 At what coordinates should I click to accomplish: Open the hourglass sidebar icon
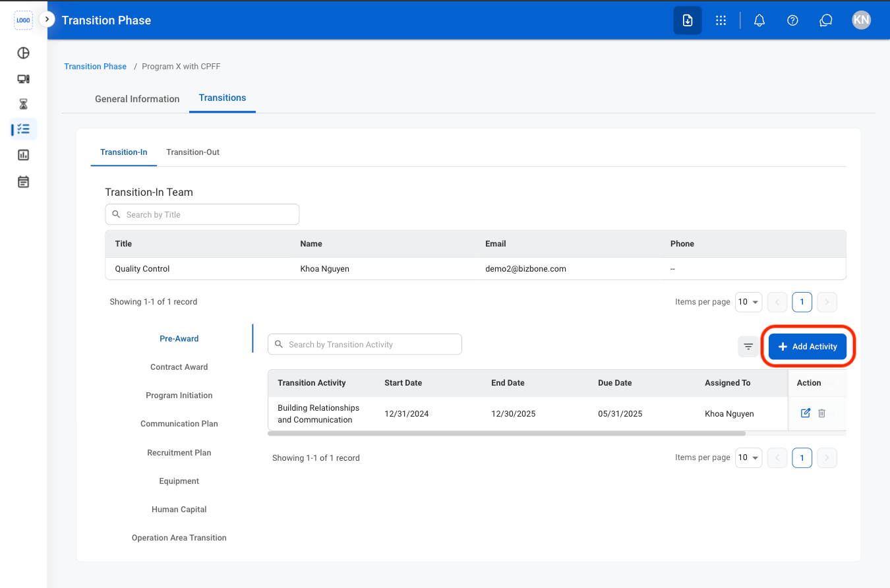23,104
